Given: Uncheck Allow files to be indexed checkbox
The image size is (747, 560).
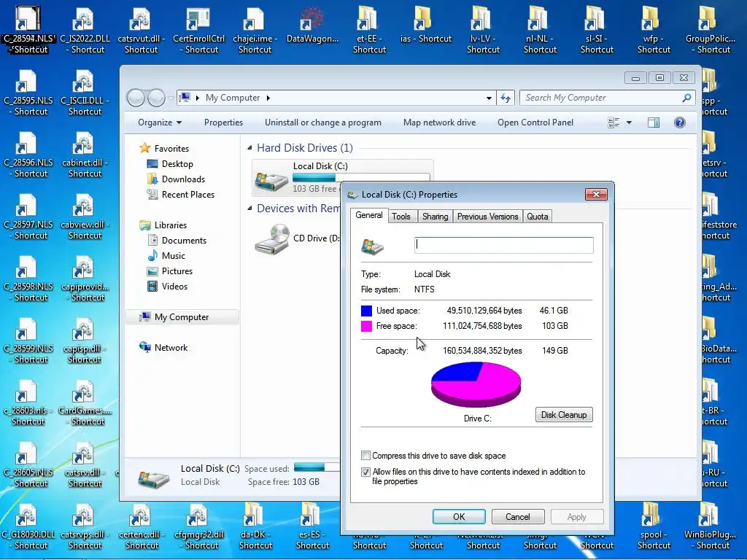Looking at the screenshot, I should tap(366, 472).
